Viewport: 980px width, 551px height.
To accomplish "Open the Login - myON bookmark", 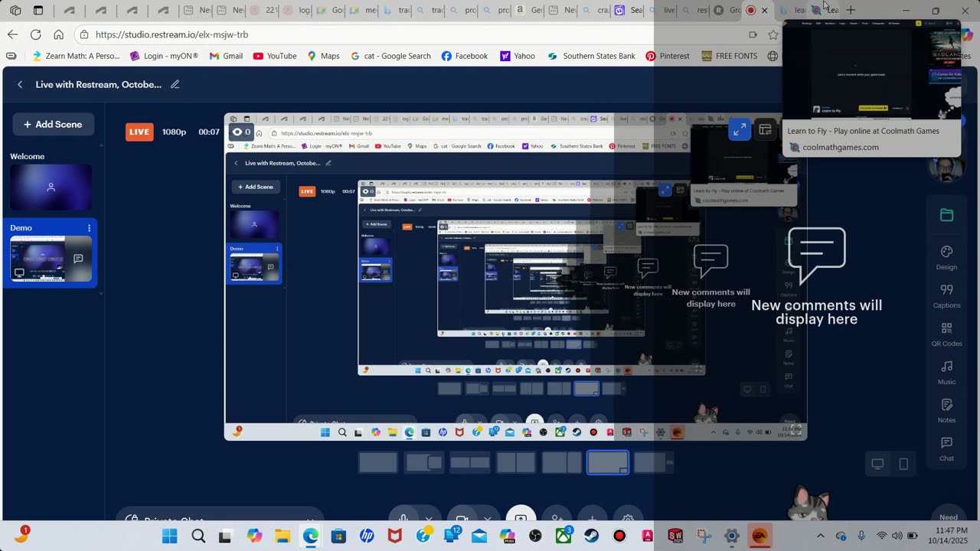I will pyautogui.click(x=164, y=56).
